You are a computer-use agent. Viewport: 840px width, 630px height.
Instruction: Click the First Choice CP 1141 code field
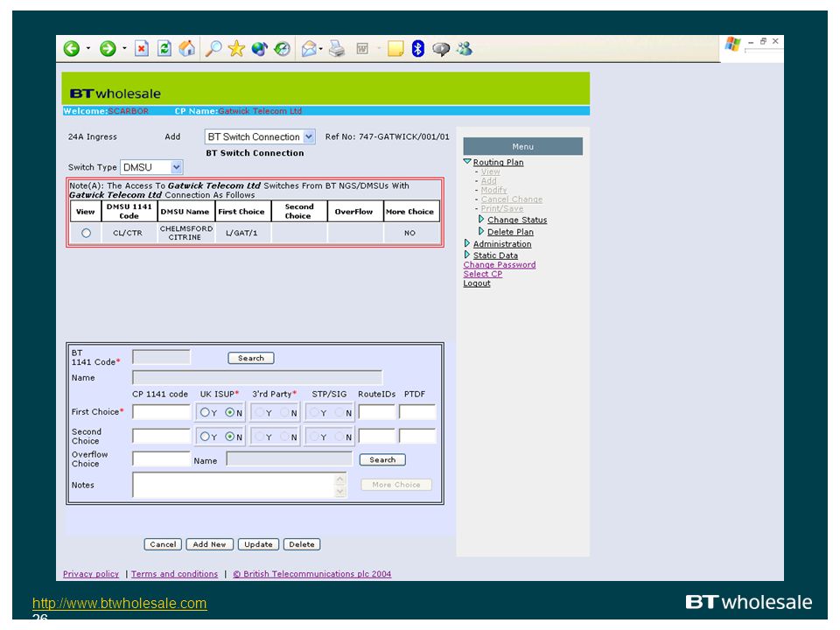coord(161,412)
